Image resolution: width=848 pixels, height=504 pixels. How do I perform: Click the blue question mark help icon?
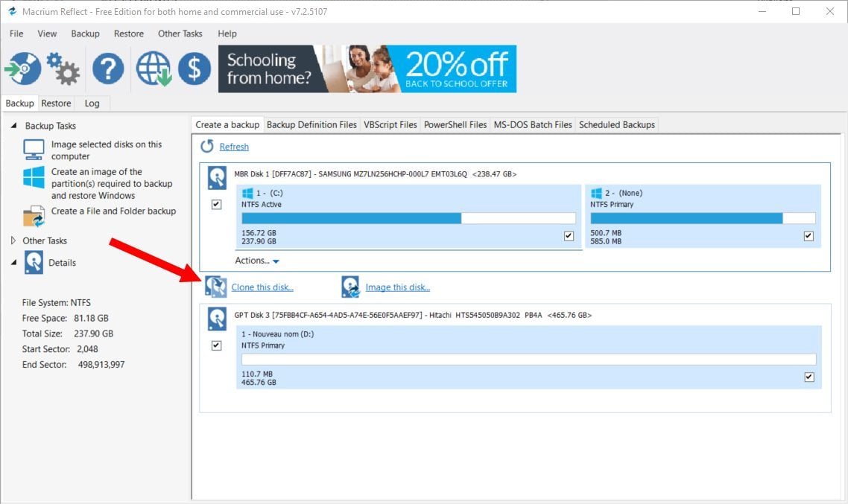click(x=107, y=68)
